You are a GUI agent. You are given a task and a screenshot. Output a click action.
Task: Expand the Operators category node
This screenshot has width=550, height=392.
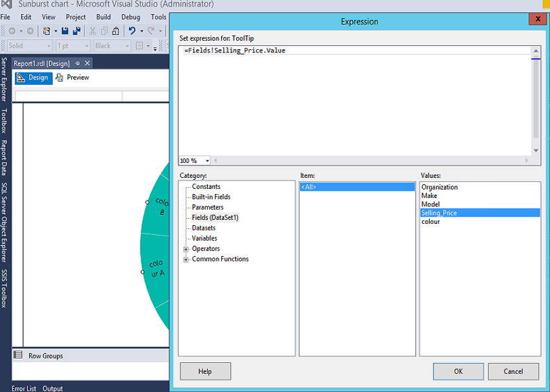186,249
